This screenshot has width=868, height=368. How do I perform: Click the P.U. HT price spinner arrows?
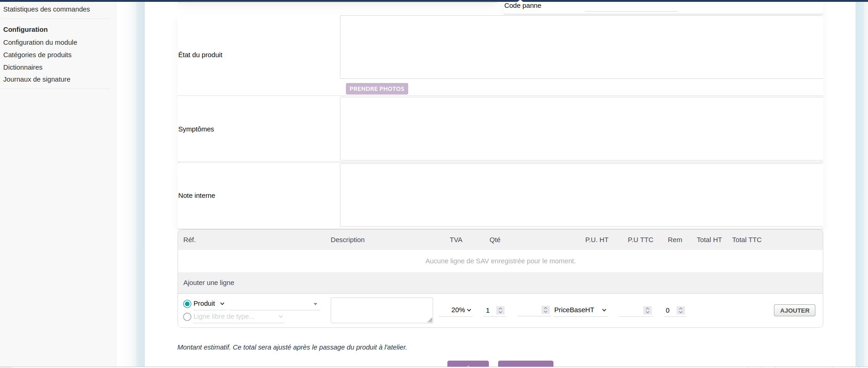click(x=546, y=310)
